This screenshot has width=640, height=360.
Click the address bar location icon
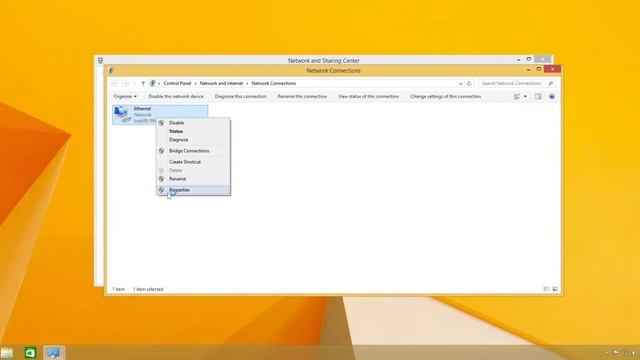click(153, 83)
